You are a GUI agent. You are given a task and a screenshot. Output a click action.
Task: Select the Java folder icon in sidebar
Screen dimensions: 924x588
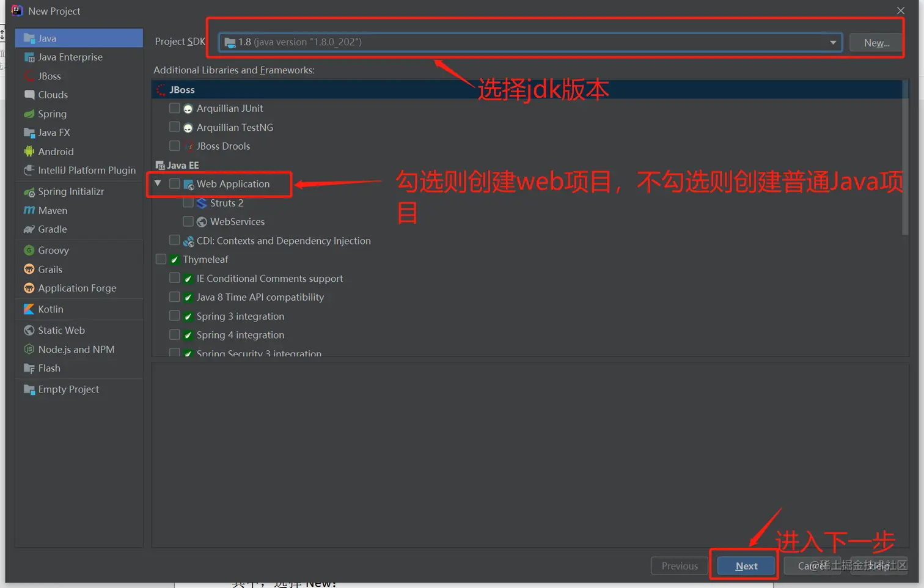coord(29,38)
